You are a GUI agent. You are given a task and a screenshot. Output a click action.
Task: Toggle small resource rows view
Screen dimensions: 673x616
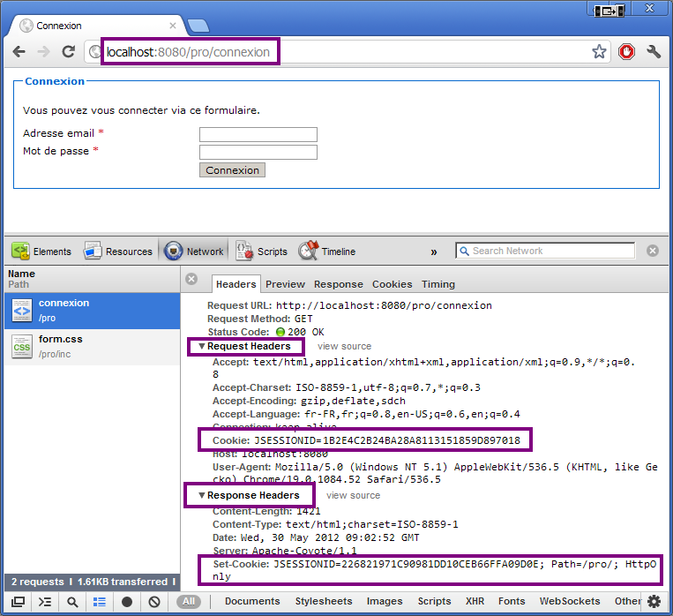pyautogui.click(x=100, y=602)
